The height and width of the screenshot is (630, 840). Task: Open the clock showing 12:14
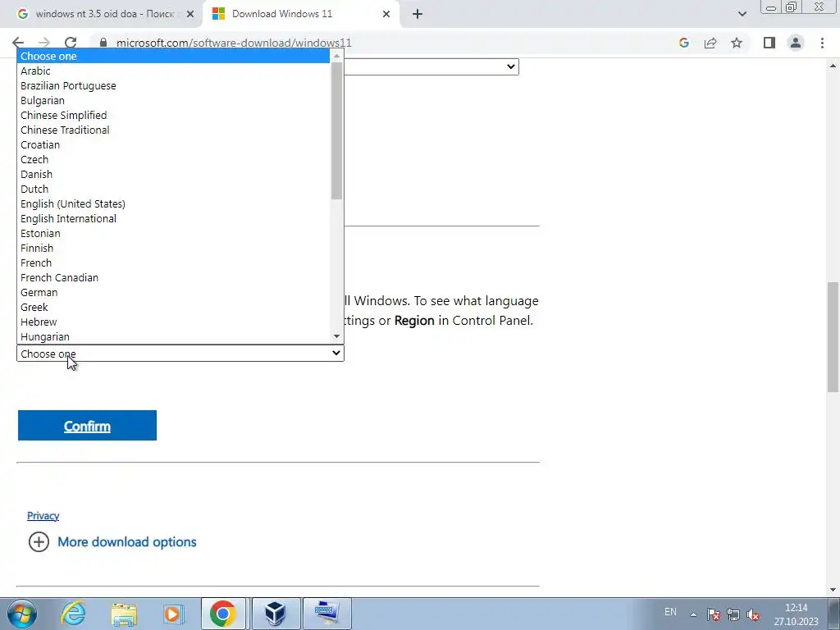(796, 614)
